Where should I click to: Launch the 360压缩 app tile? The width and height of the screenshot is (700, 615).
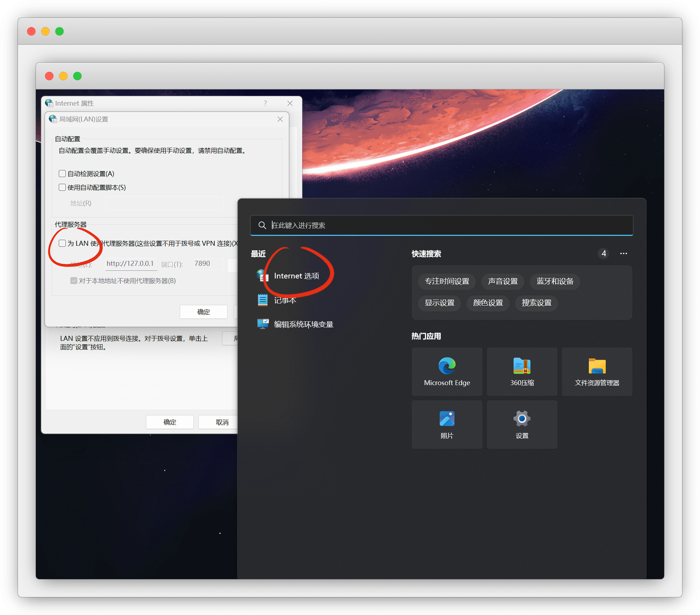(x=522, y=371)
